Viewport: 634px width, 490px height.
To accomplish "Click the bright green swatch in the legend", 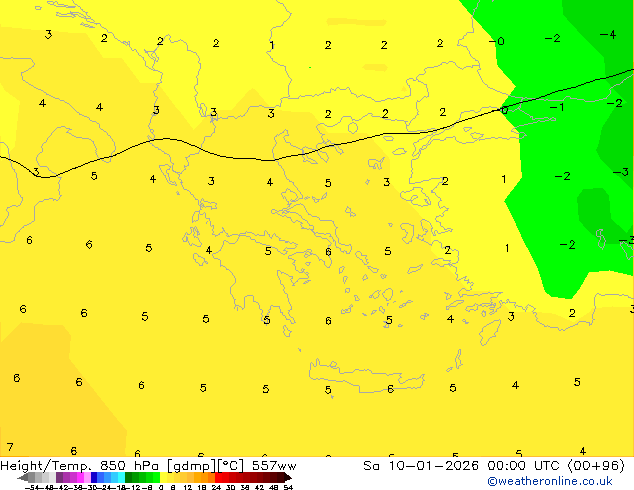I will click(156, 477).
